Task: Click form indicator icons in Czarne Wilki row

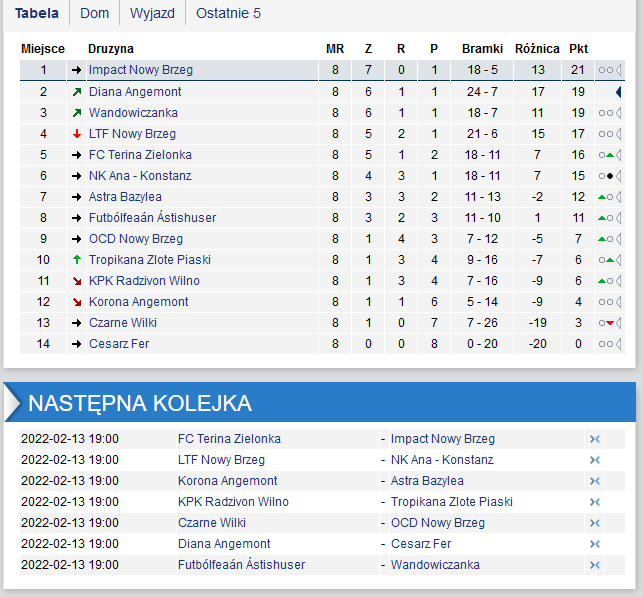Action: click(606, 323)
